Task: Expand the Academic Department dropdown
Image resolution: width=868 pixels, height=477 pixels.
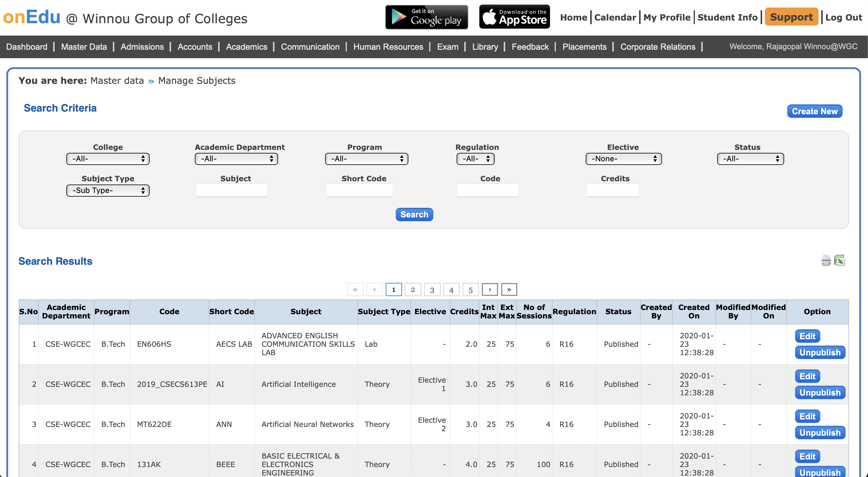Action: click(236, 159)
